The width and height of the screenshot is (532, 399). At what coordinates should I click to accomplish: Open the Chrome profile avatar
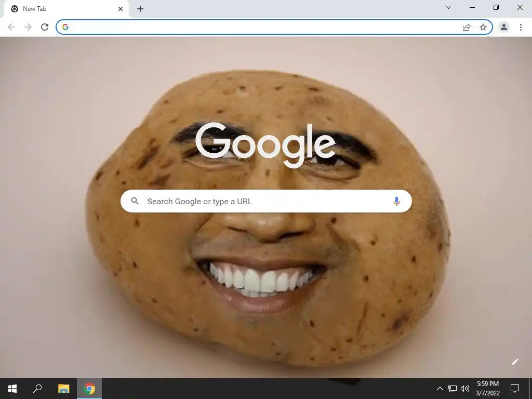click(x=504, y=27)
